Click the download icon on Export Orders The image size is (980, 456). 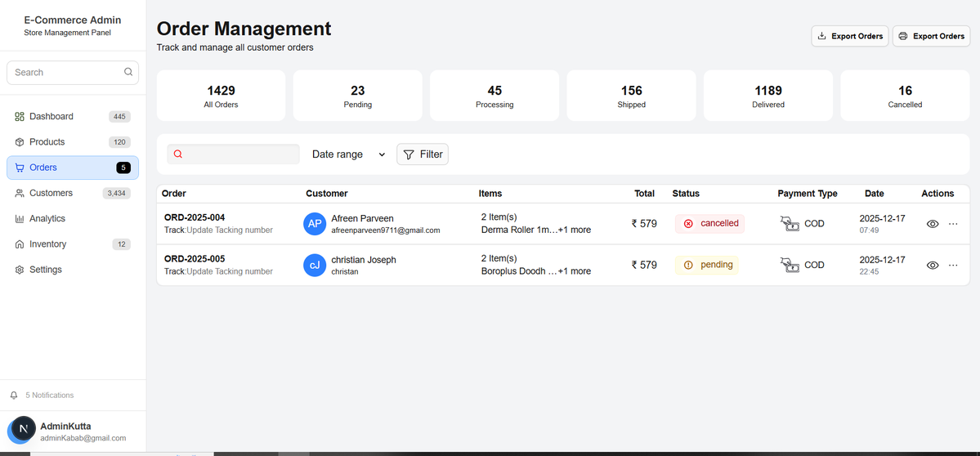point(822,36)
